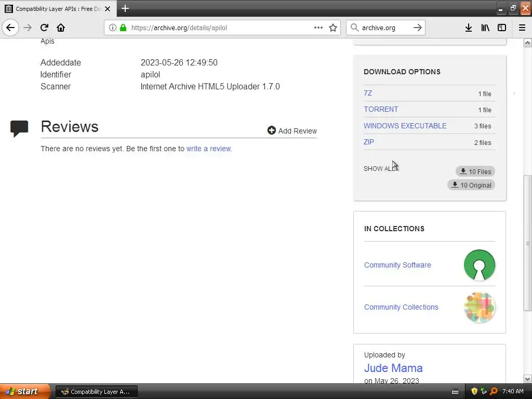
Task: Click the orange magnifier tray icon
Action: coord(494,391)
